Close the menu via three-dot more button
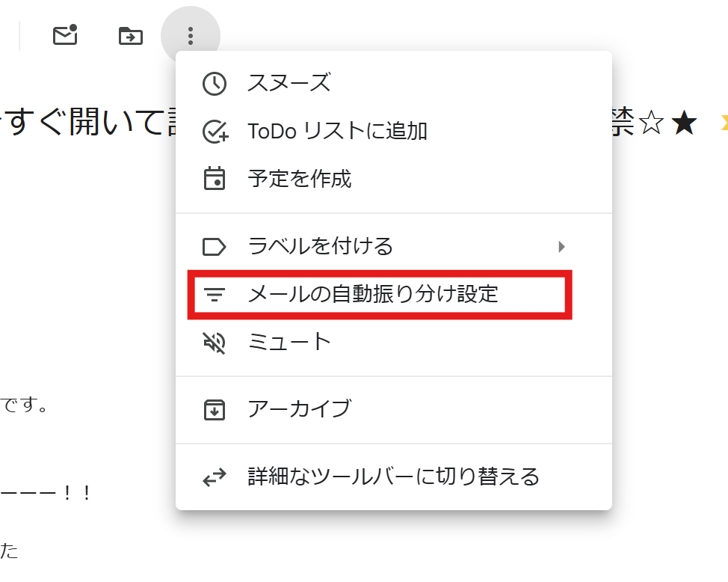 (191, 35)
